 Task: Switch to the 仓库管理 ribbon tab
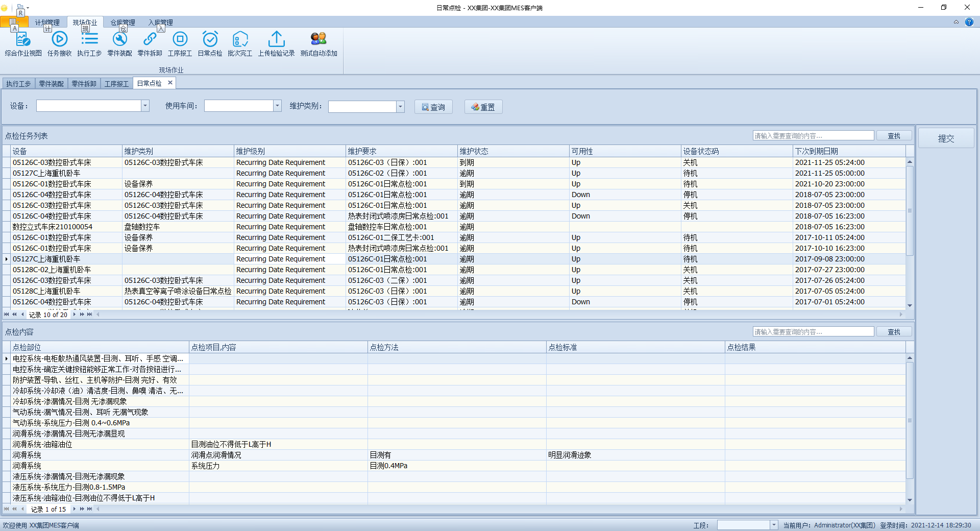[122, 22]
